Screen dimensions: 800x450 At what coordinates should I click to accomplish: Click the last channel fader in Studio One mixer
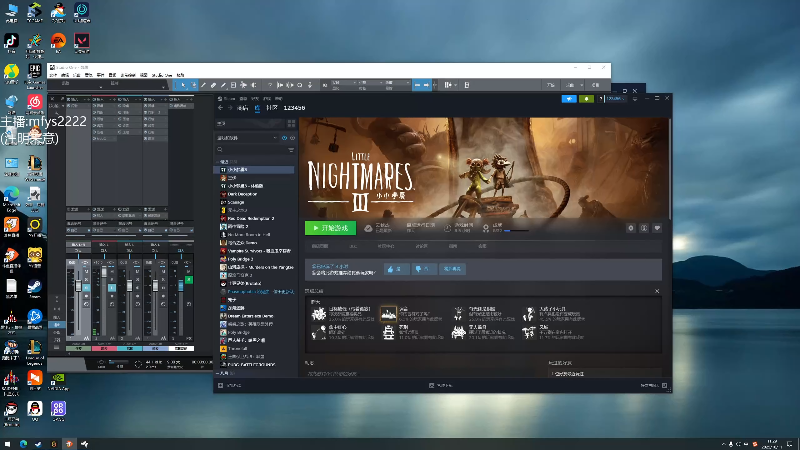[x=181, y=285]
